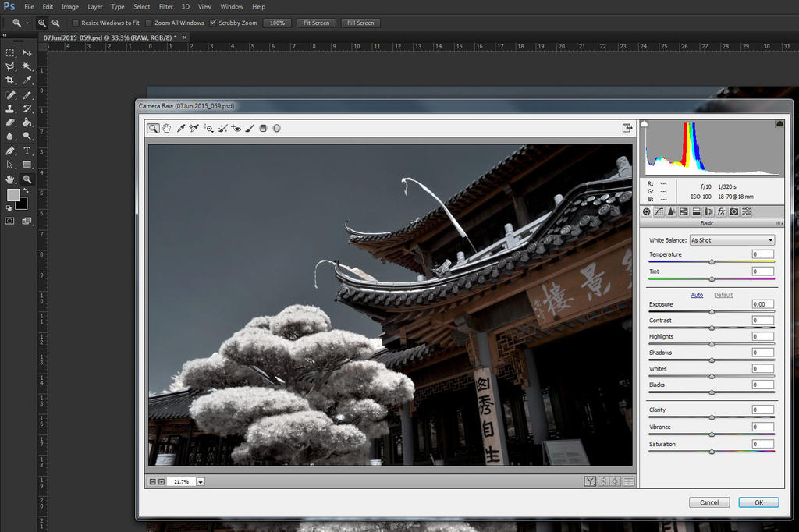Image resolution: width=799 pixels, height=532 pixels.
Task: Open the Layer menu
Action: point(94,6)
